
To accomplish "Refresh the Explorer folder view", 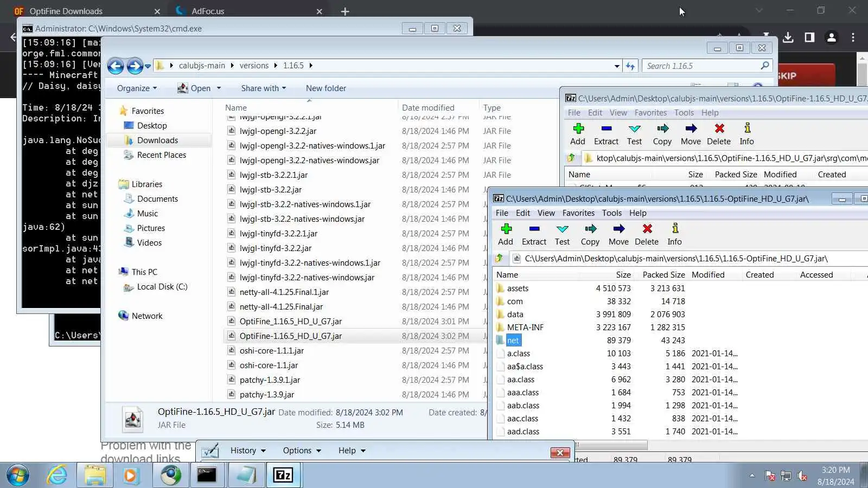I will [630, 66].
